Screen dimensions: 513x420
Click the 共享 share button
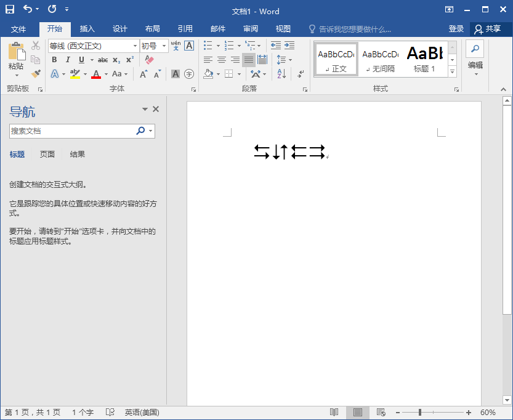click(x=488, y=29)
